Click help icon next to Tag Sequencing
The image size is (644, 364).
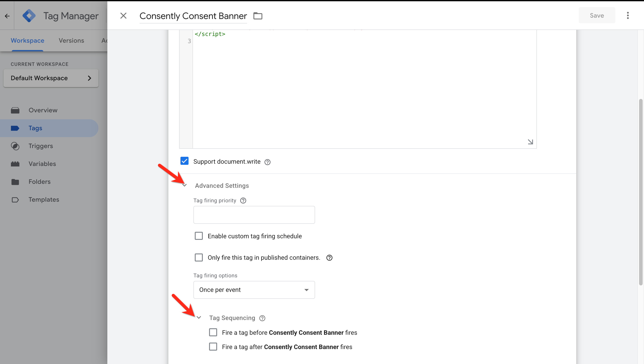pos(262,318)
